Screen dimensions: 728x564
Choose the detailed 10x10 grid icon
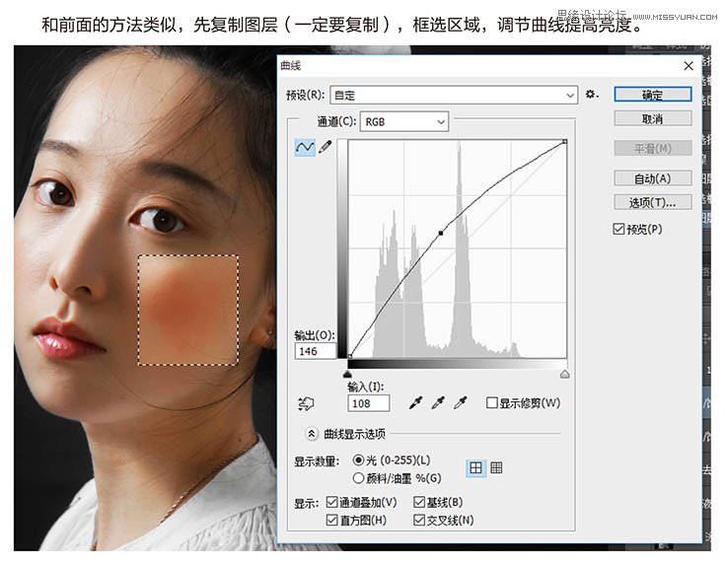[x=496, y=468]
